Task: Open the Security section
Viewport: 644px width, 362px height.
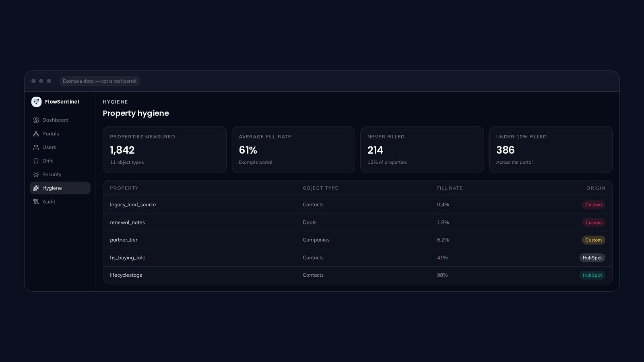Action: point(60,175)
